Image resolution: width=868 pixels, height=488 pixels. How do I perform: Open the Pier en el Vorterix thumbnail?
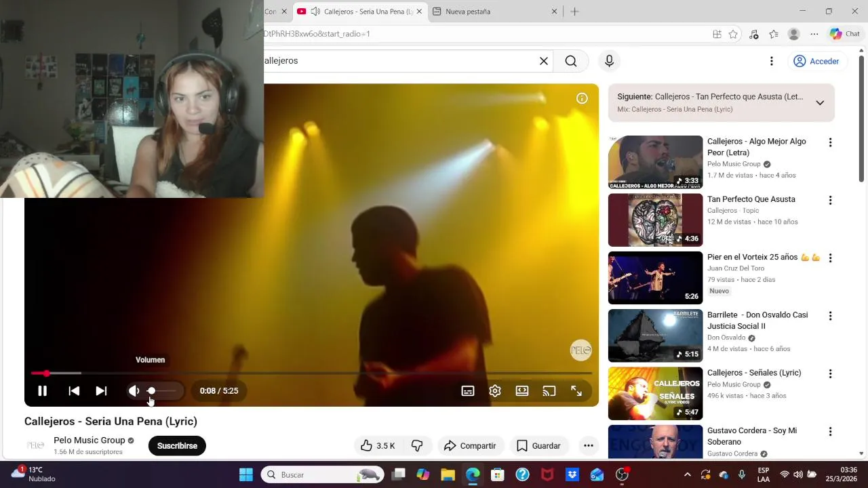(655, 277)
